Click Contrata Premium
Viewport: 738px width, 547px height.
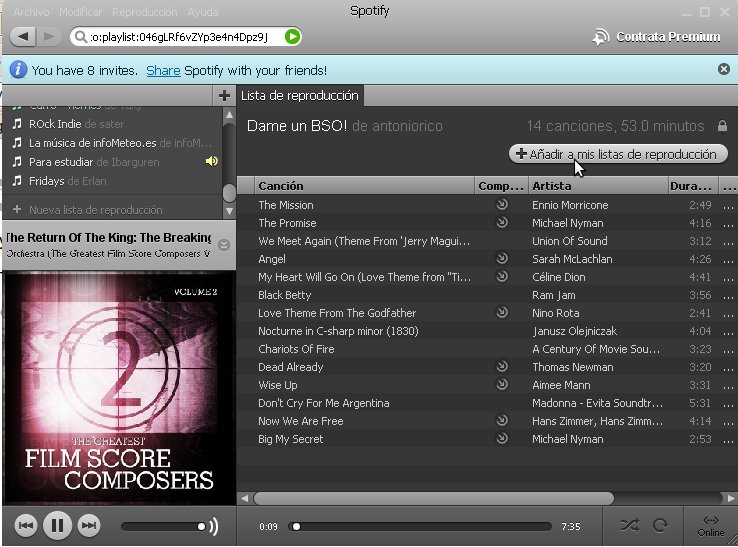pyautogui.click(x=668, y=37)
